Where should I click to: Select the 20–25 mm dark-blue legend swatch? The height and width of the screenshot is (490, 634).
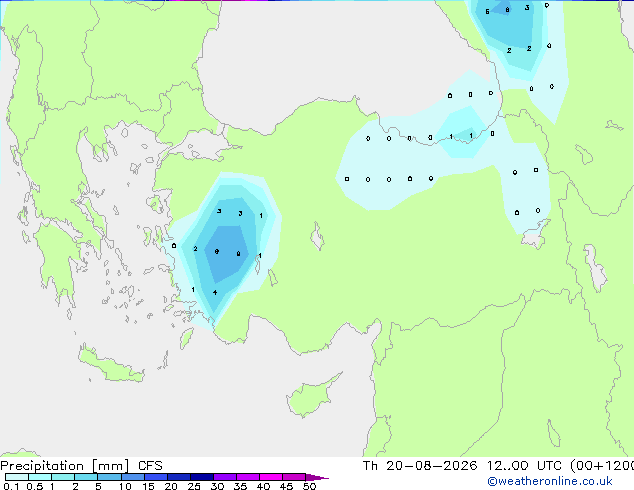(x=179, y=477)
